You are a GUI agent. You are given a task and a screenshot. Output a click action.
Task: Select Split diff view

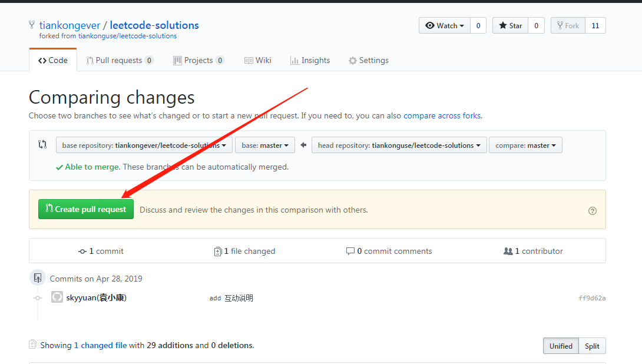(x=592, y=346)
